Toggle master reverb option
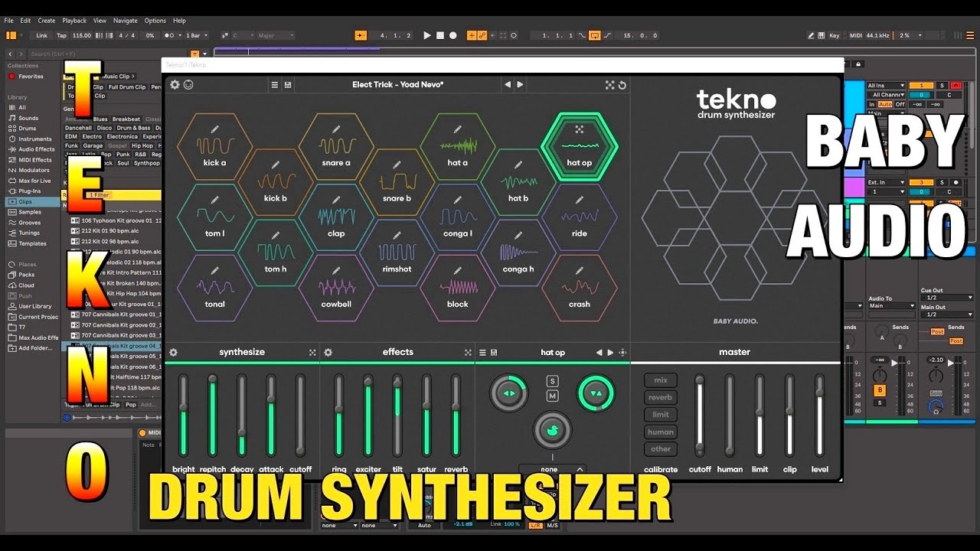 coord(661,397)
